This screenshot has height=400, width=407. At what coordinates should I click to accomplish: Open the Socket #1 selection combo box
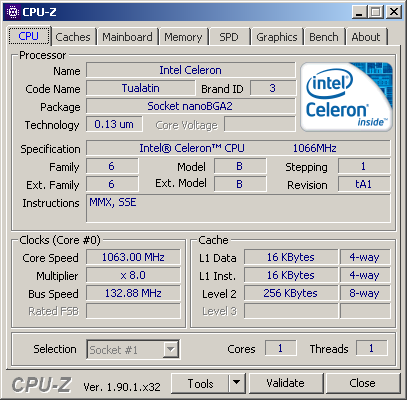point(133,350)
